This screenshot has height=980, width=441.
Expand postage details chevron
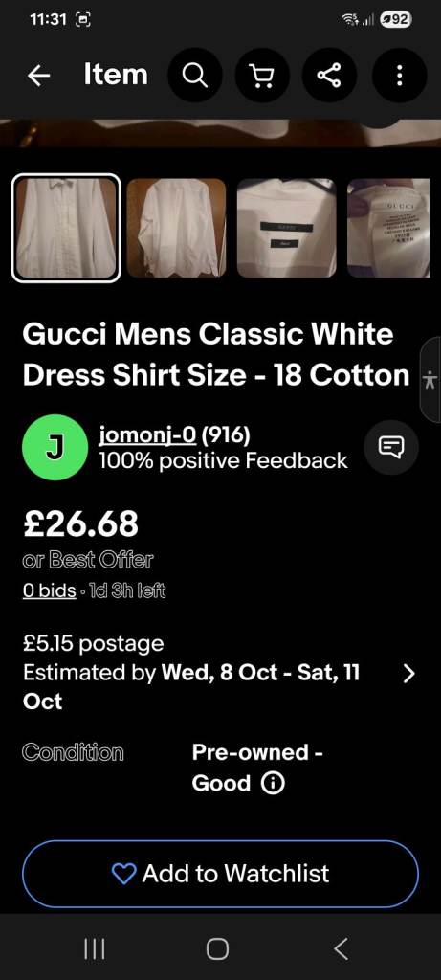coord(409,673)
